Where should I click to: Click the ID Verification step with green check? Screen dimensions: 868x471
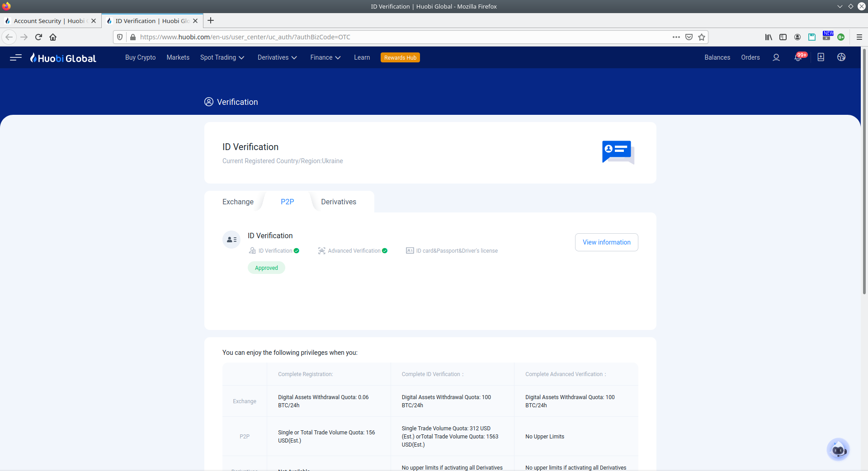click(x=274, y=251)
